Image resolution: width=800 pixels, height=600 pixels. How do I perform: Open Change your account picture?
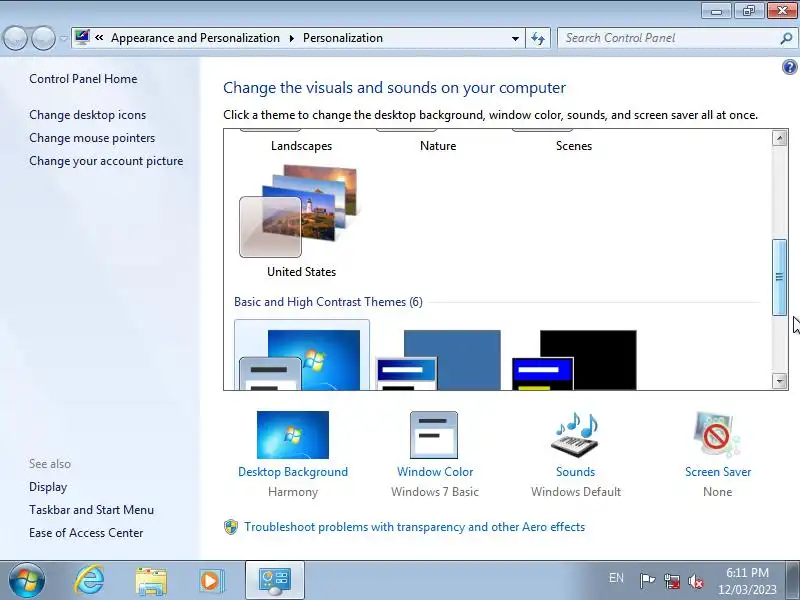coord(106,161)
